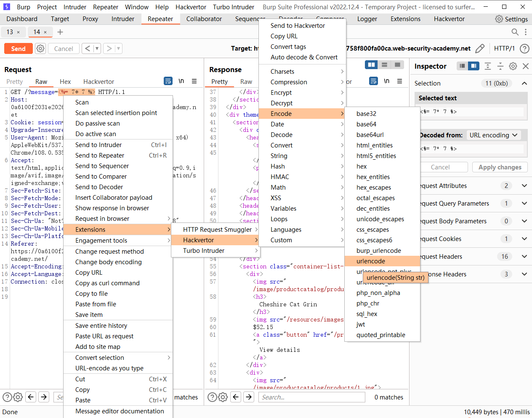Viewport: 532px width, 418px height.
Task: Open the Intruder menu in menu bar
Action: click(75, 7)
